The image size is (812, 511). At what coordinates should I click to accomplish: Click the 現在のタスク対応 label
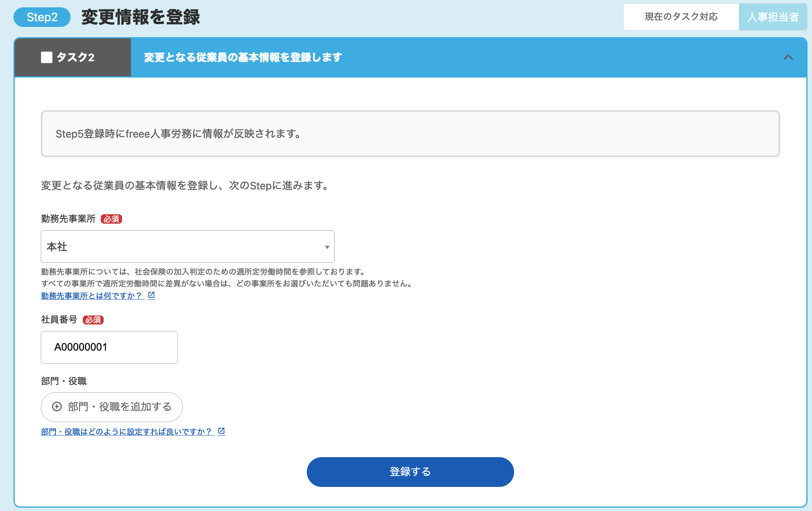[x=681, y=17]
